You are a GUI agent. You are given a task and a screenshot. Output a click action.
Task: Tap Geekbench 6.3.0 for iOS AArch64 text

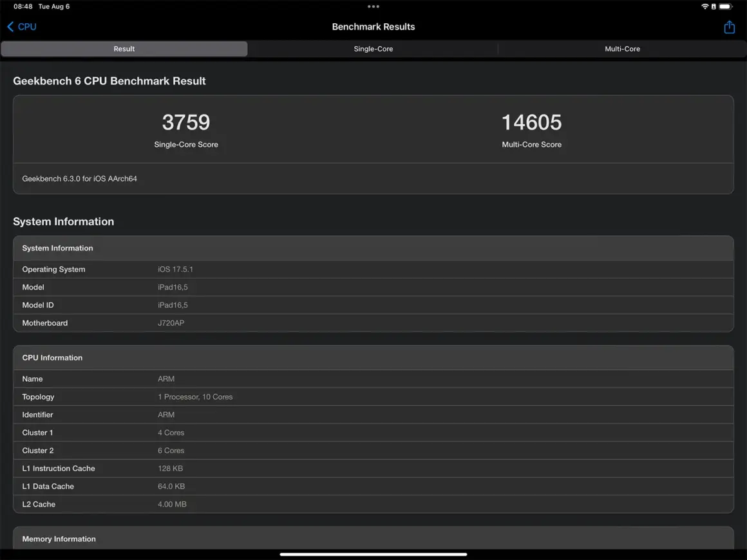coord(80,178)
